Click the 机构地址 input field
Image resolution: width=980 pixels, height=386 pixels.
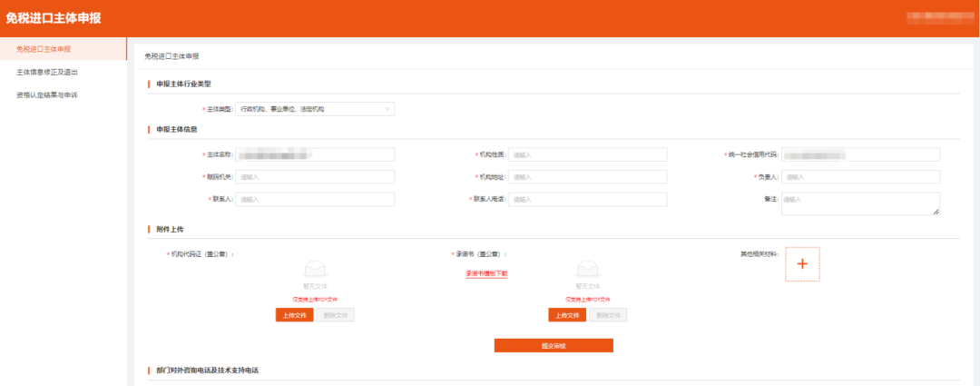587,177
